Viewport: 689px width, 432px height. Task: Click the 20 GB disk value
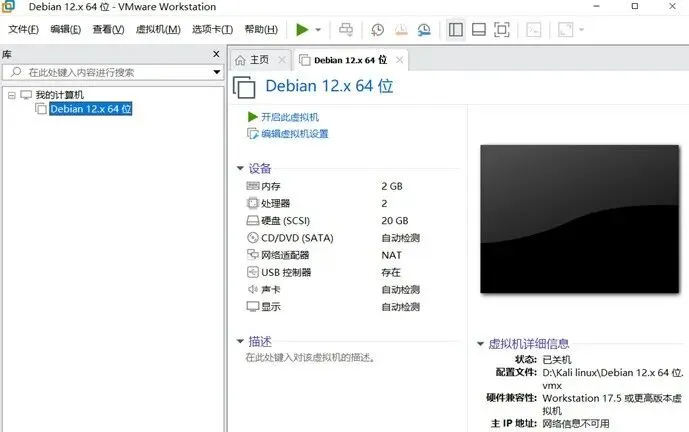point(395,221)
